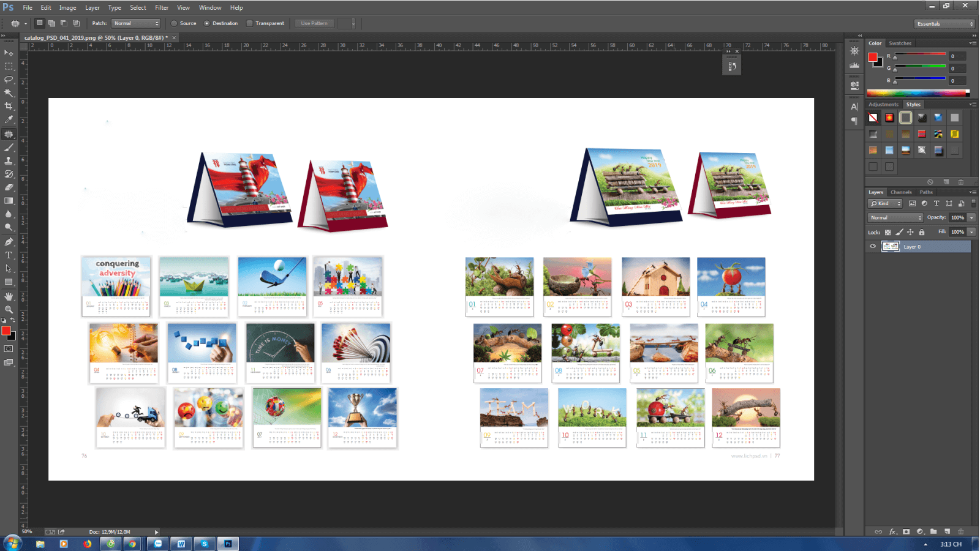Click the Lock all padlock icon
The height and width of the screenshot is (551, 980).
922,232
